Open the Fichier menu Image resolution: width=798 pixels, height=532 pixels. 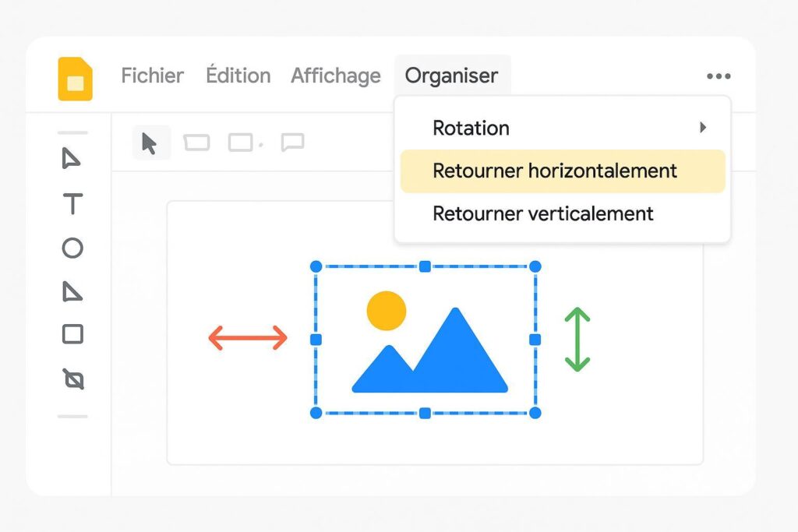click(152, 76)
